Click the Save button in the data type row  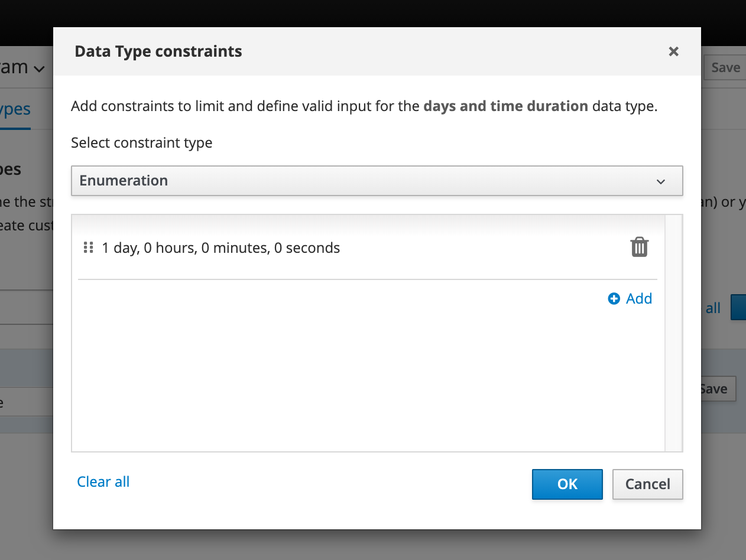point(718,389)
